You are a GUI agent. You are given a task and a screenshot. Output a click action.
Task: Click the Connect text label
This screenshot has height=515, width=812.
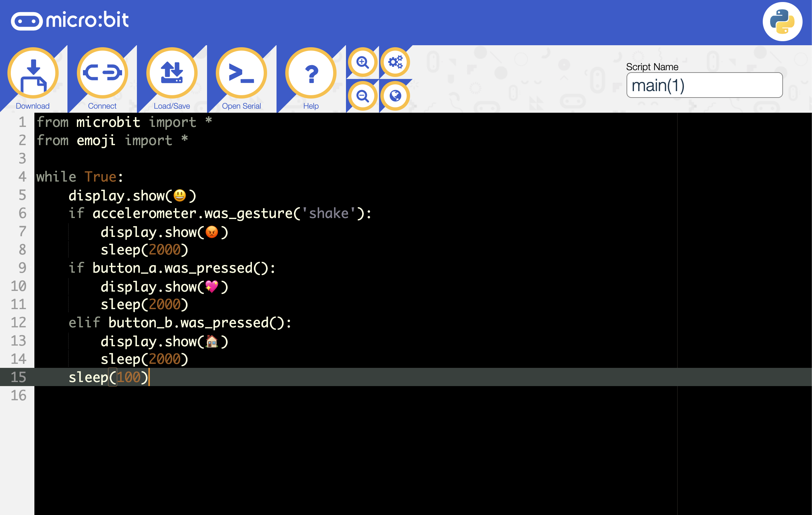pos(102,106)
